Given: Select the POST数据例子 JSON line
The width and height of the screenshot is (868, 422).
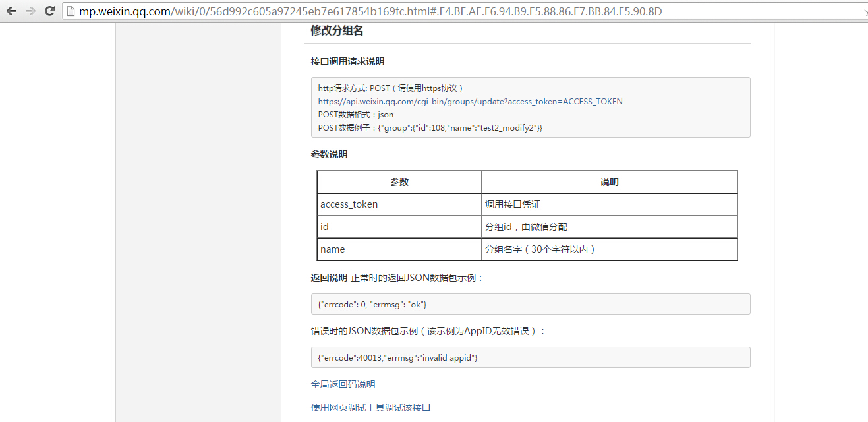Looking at the screenshot, I should (x=430, y=128).
